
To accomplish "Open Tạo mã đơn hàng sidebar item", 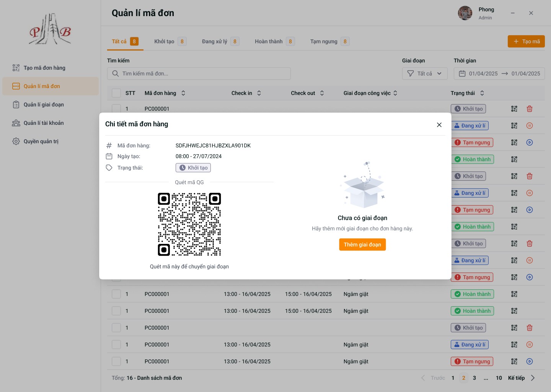I will click(x=51, y=68).
